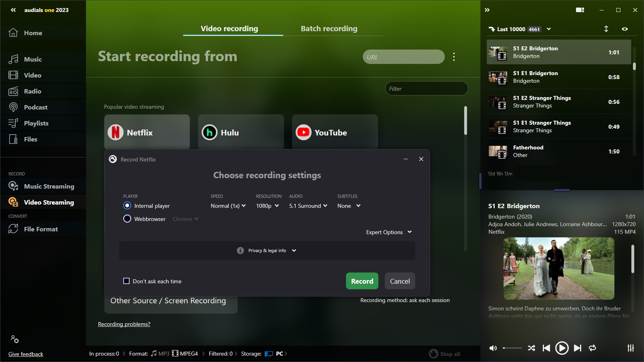Minimize the Record Netflix dialog
The image size is (644, 362).
click(406, 159)
